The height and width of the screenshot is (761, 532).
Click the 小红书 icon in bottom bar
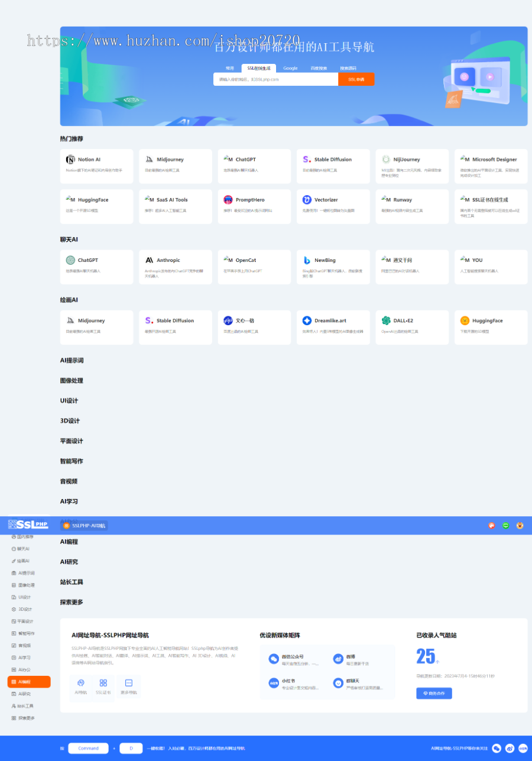pos(523,748)
